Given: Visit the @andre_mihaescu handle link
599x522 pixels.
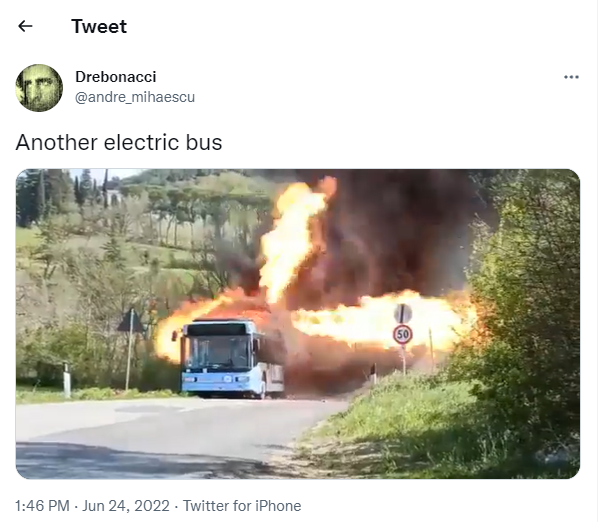Looking at the screenshot, I should tap(135, 97).
